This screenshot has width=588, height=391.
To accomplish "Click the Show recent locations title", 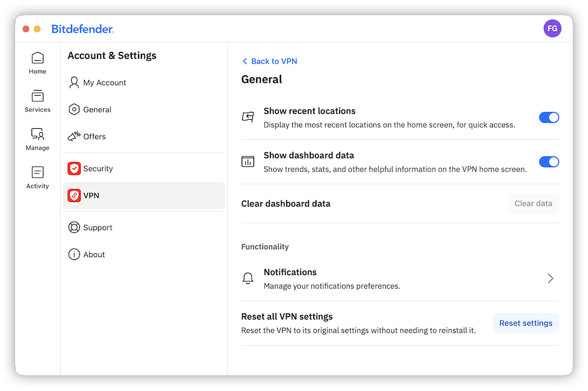I will point(309,111).
